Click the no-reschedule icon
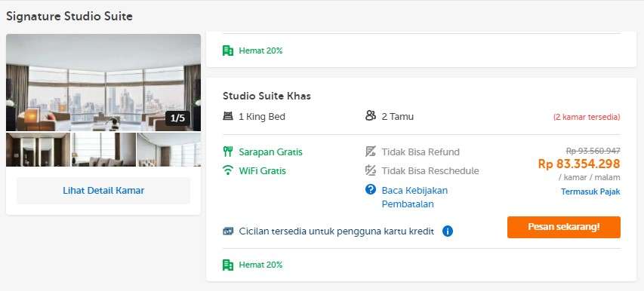This screenshot has height=291, width=644. [x=371, y=170]
